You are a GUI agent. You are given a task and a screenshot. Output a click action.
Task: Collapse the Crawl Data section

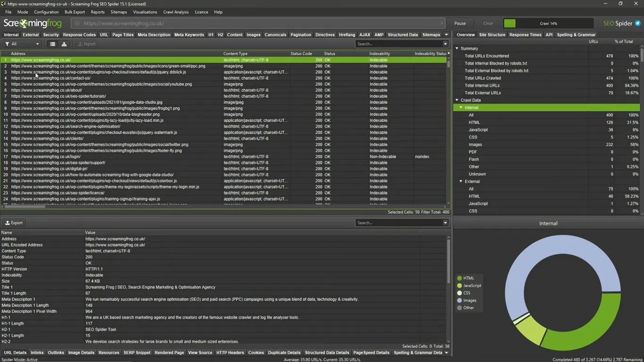[457, 100]
